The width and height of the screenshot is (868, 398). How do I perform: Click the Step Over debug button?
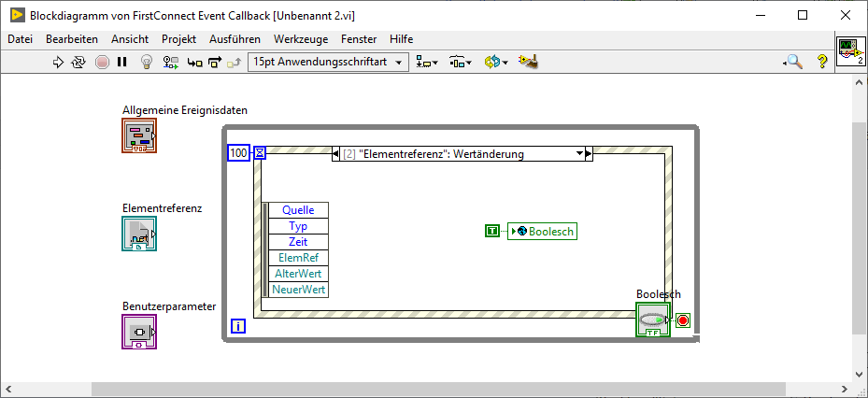pos(215,62)
